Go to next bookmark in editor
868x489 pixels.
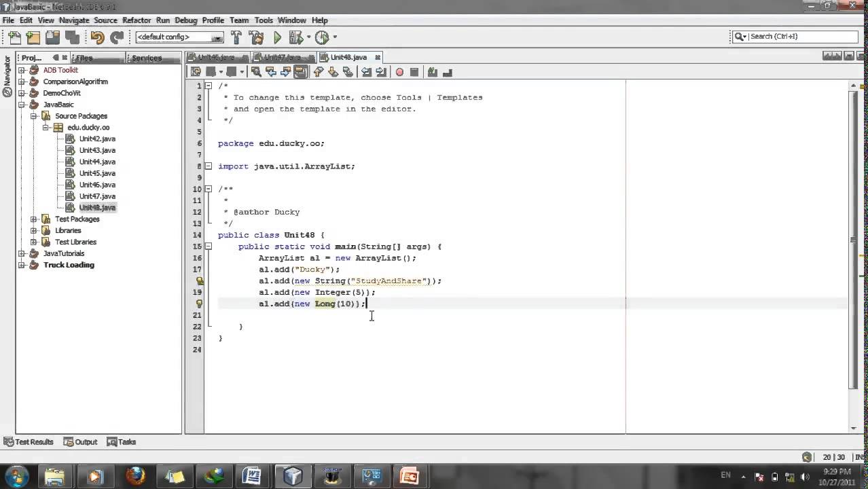(333, 72)
